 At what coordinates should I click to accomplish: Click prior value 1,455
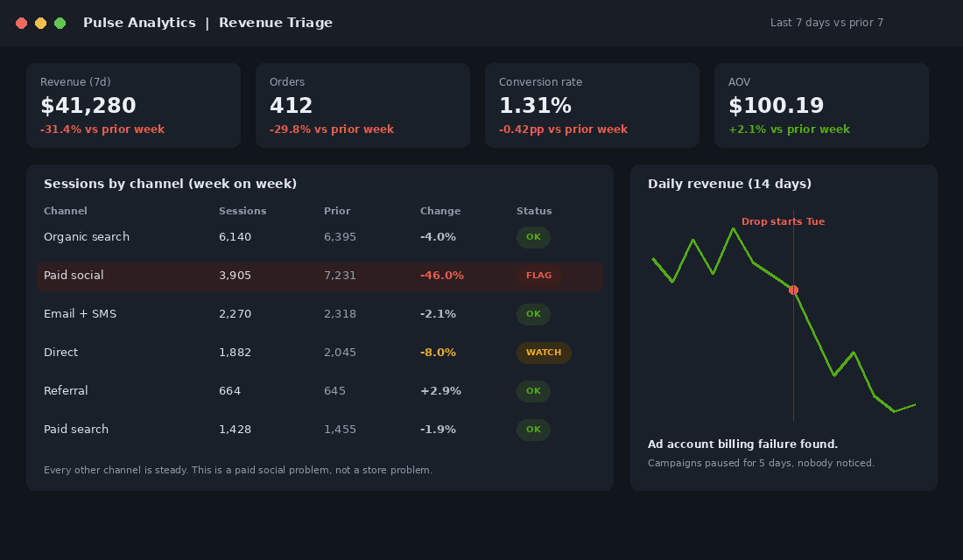pos(341,430)
